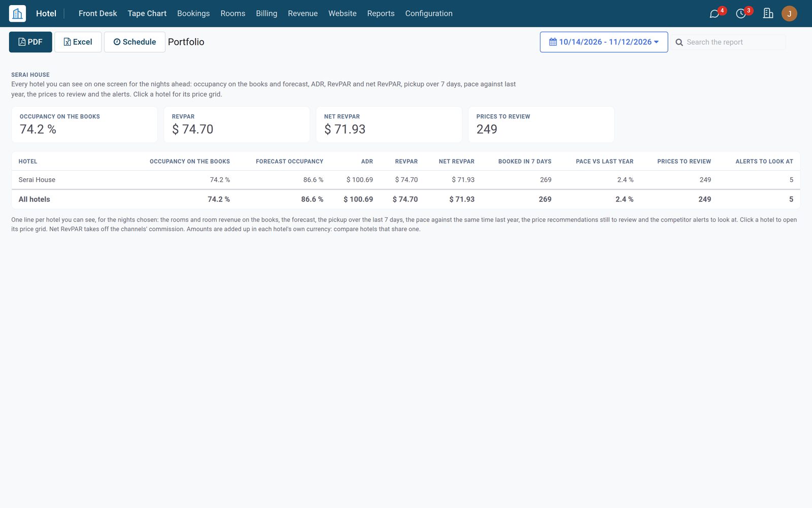Open the Tape Chart menu
Viewport: 812px width, 508px height.
[x=147, y=13]
